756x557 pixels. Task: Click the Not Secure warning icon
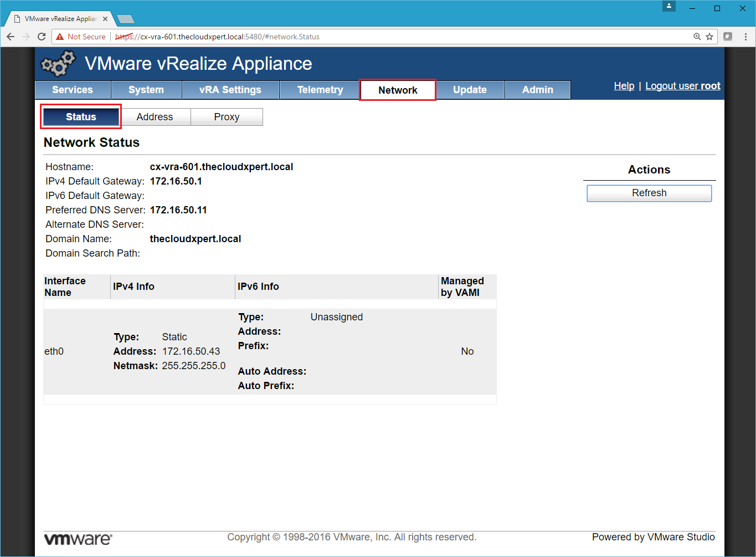[x=60, y=37]
